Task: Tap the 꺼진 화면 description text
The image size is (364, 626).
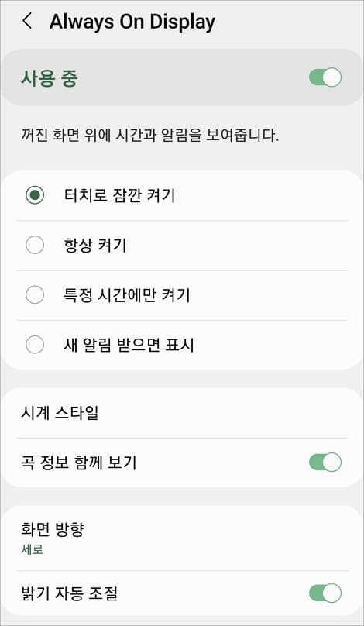Action: [x=149, y=136]
